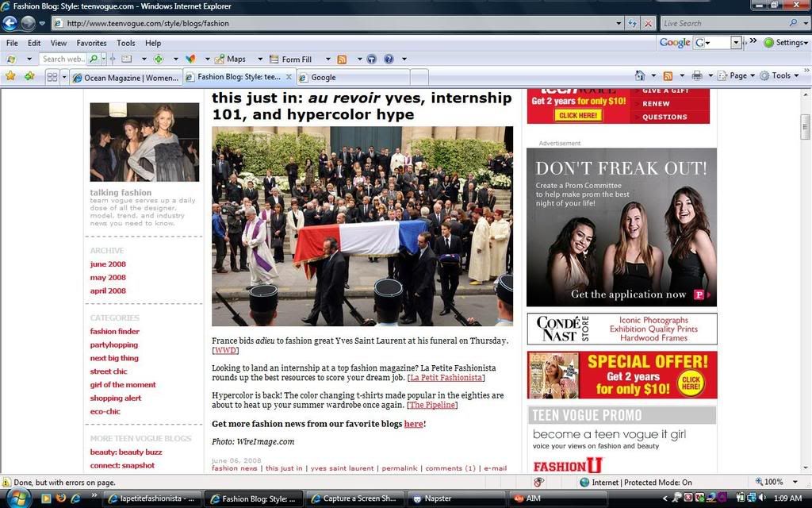The height and width of the screenshot is (508, 812).
Task: Open the Windows Start menu orb
Action: pos(17,498)
